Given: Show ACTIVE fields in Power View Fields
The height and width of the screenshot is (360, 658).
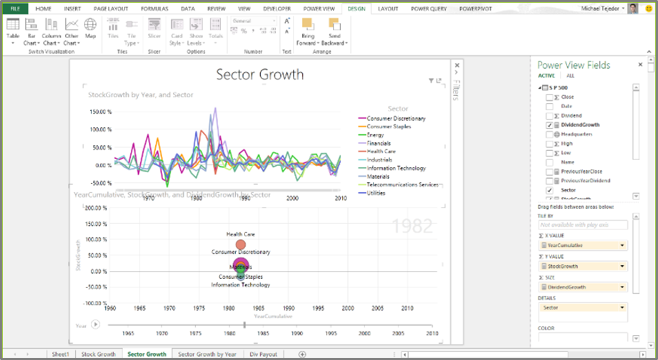Looking at the screenshot, I should [546, 76].
